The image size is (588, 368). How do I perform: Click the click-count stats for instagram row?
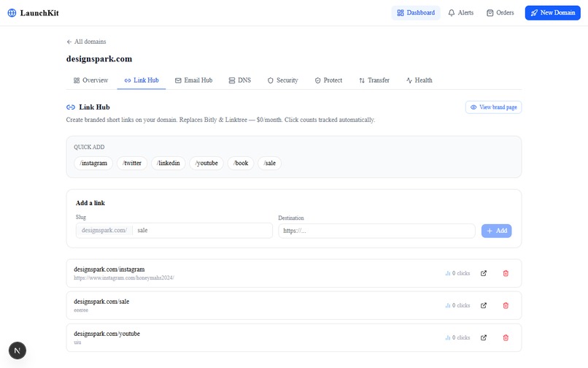point(457,273)
